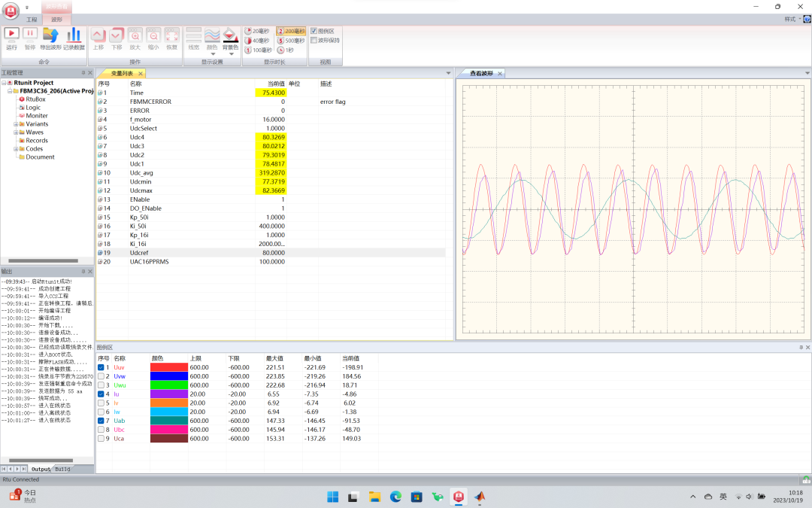Click the 放大 zoom in icon

(x=135, y=35)
